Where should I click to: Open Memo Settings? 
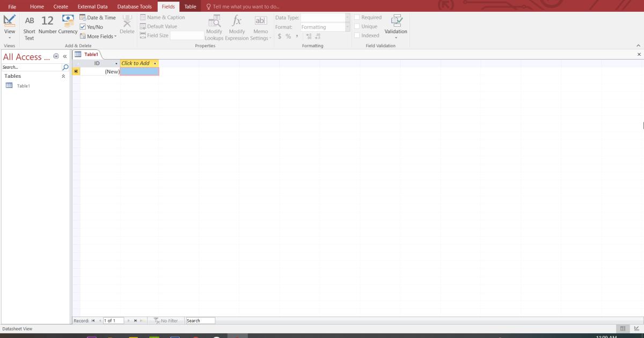[x=260, y=26]
